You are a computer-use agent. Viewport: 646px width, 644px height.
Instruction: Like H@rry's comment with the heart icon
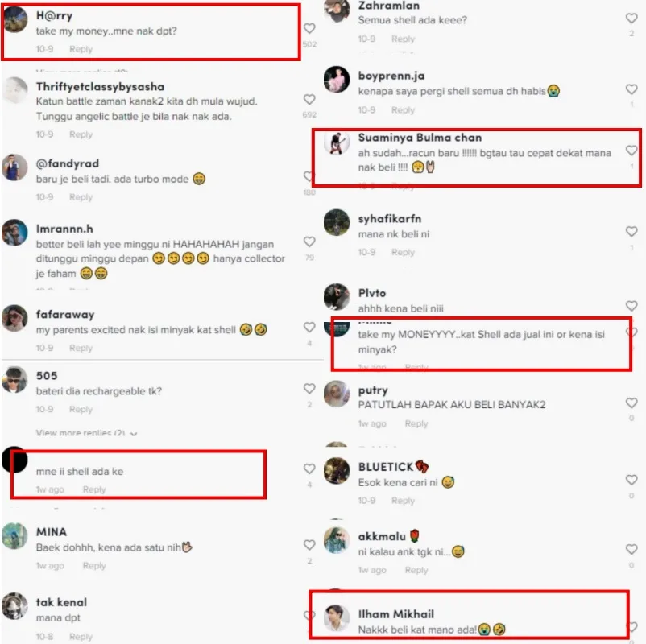pos(309,28)
